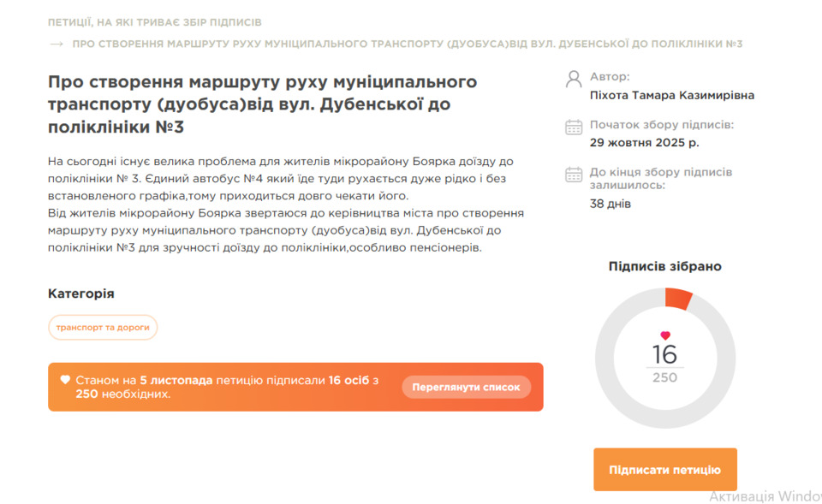Click the number 16 inside progress ring
822x504 pixels.
(664, 354)
